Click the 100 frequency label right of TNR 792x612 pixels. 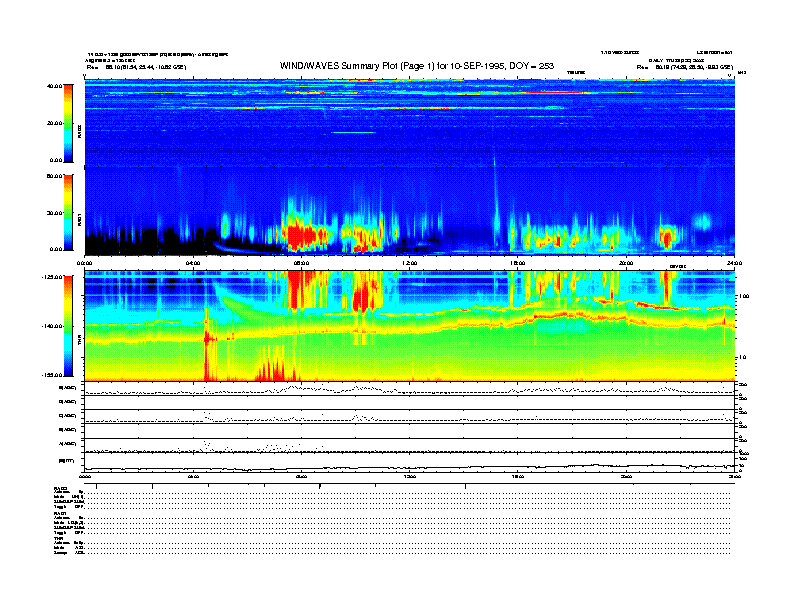coord(745,296)
